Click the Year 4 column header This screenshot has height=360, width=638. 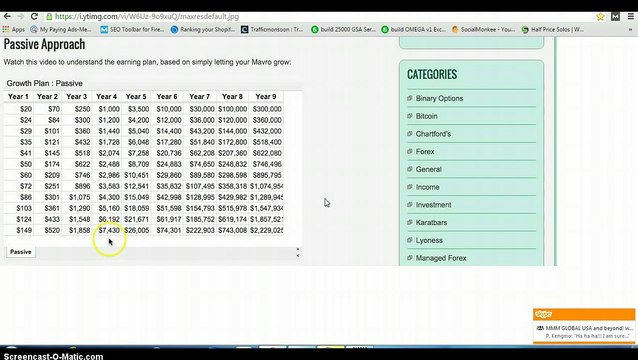107,96
